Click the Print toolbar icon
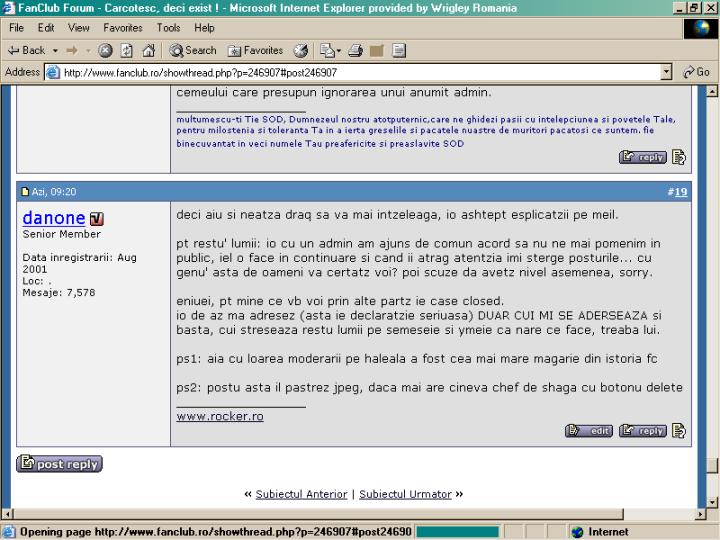This screenshot has width=720, height=540. 355,50
